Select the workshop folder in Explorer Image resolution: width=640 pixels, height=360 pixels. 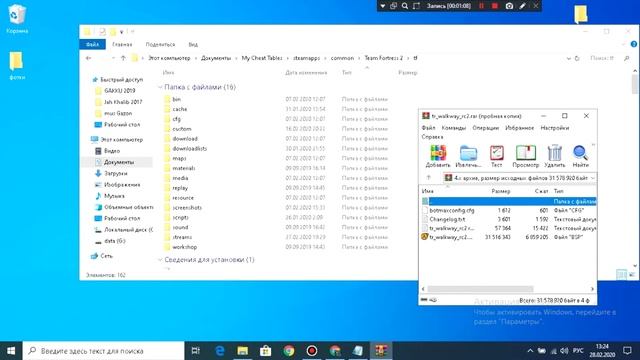[184, 247]
